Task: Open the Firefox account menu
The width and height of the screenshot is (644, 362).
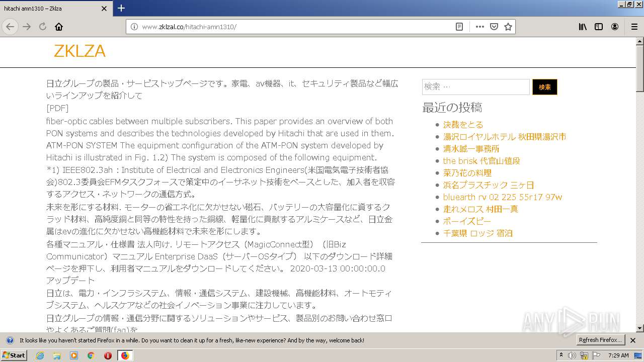Action: point(615,27)
